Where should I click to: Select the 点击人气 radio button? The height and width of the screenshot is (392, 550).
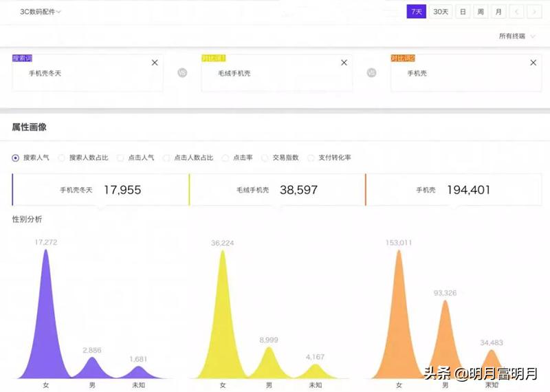click(x=120, y=158)
